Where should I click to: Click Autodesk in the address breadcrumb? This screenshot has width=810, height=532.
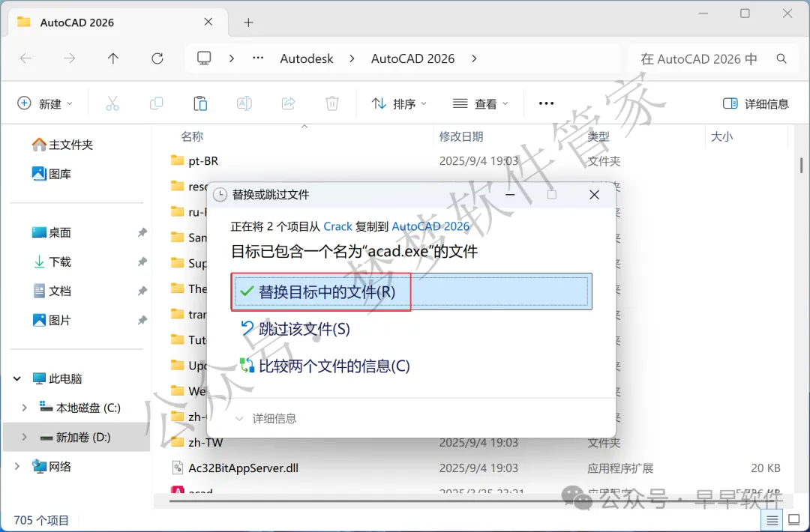tap(306, 59)
